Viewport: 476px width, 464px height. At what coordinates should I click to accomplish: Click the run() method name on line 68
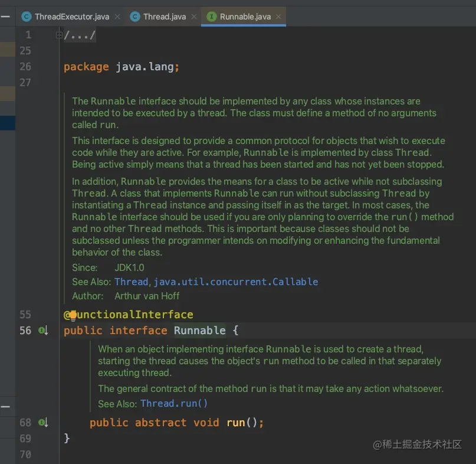(x=235, y=423)
